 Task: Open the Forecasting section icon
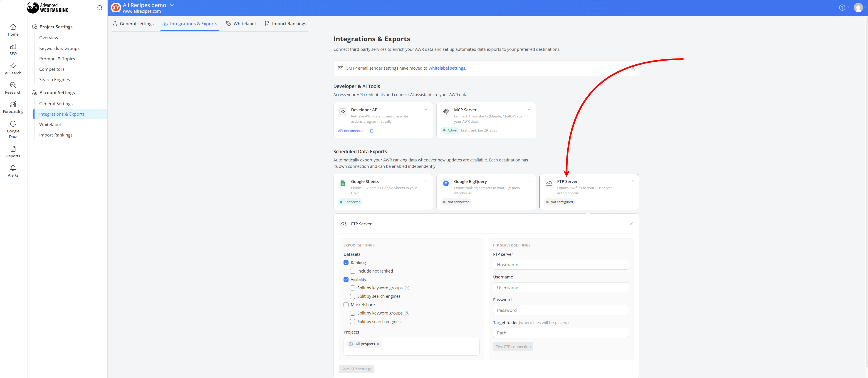point(13,104)
